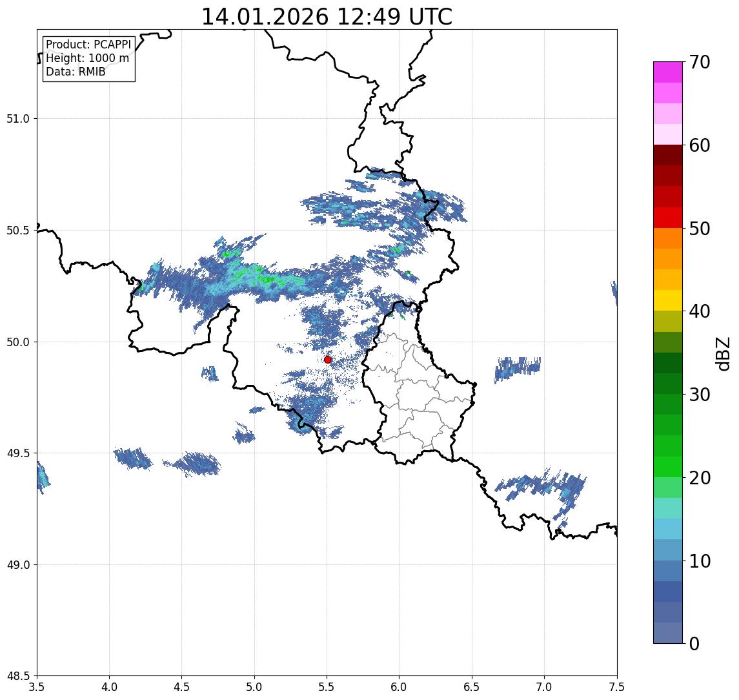Click the magenta top colorbar segment

click(668, 72)
